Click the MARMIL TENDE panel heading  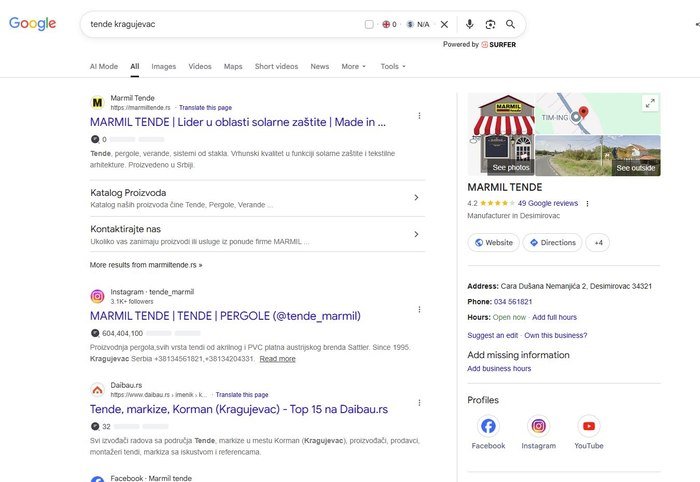coord(505,187)
